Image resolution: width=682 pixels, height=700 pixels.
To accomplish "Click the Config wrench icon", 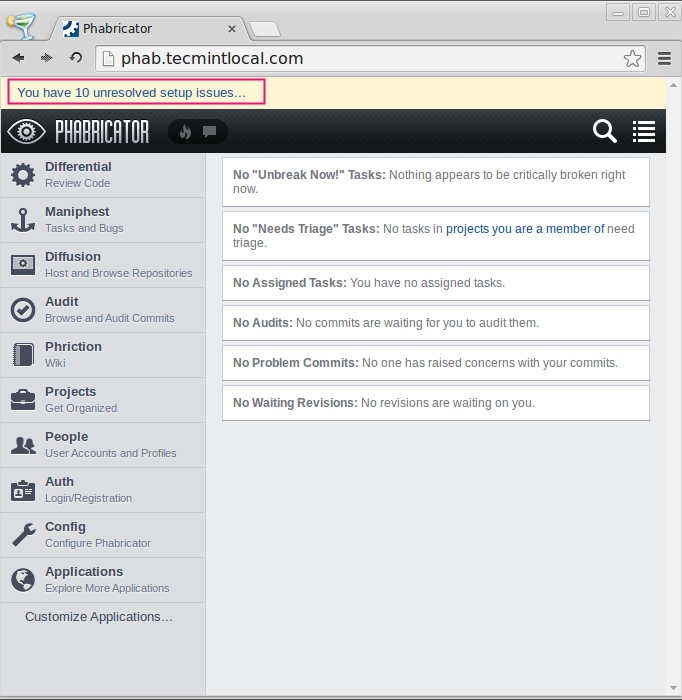I will pos(24,535).
